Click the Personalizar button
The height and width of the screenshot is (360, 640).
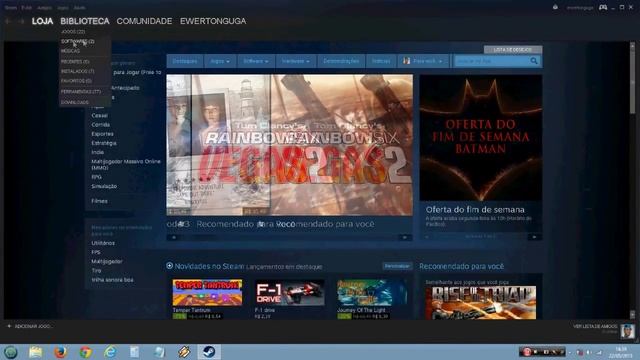397,266
